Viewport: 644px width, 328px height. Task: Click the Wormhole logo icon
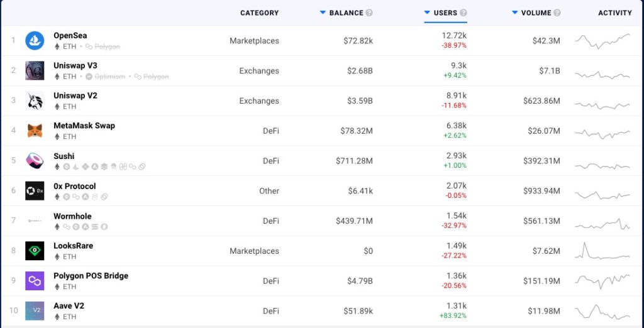(35, 221)
